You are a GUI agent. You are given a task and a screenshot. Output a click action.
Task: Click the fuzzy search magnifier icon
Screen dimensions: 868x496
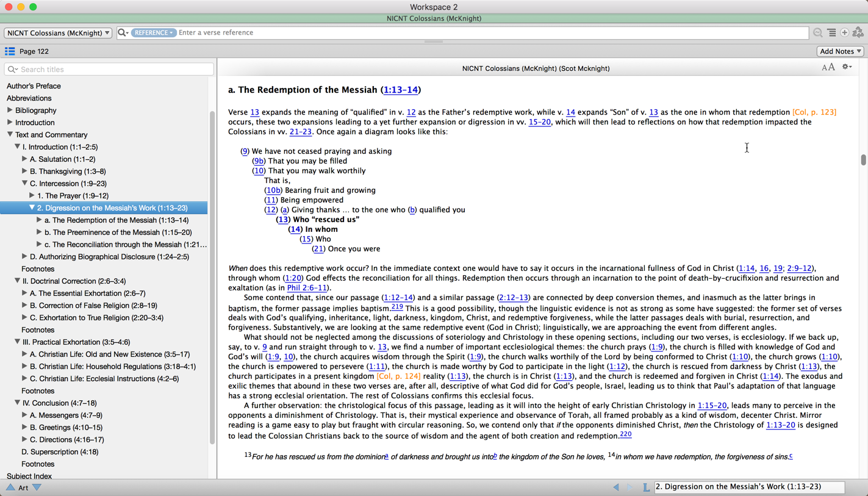click(817, 33)
